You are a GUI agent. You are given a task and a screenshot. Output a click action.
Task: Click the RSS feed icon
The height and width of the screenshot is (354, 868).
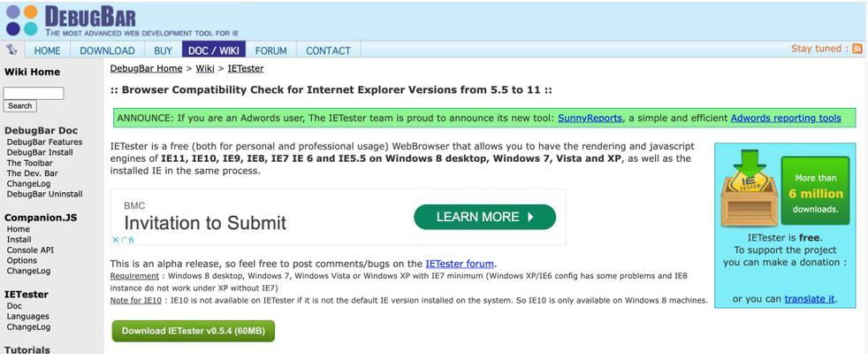pyautogui.click(x=857, y=49)
